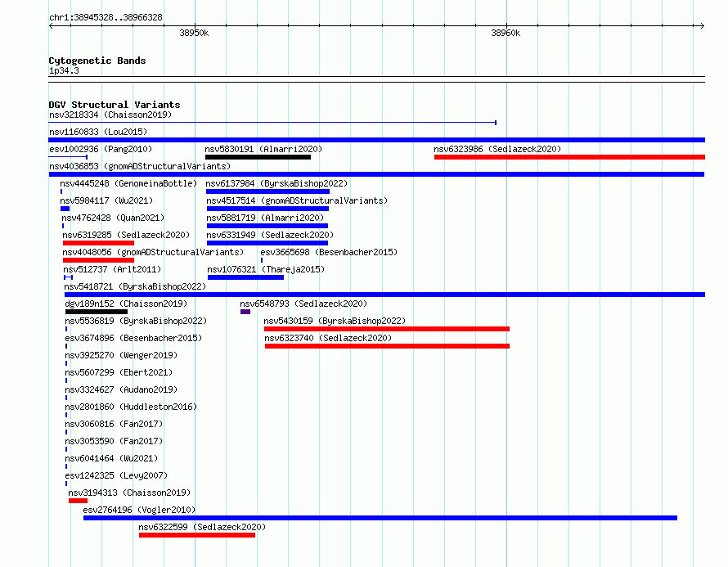This screenshot has width=728, height=567.
Task: Open nsv2801860 (Huddleston2016) label
Action: [131, 407]
